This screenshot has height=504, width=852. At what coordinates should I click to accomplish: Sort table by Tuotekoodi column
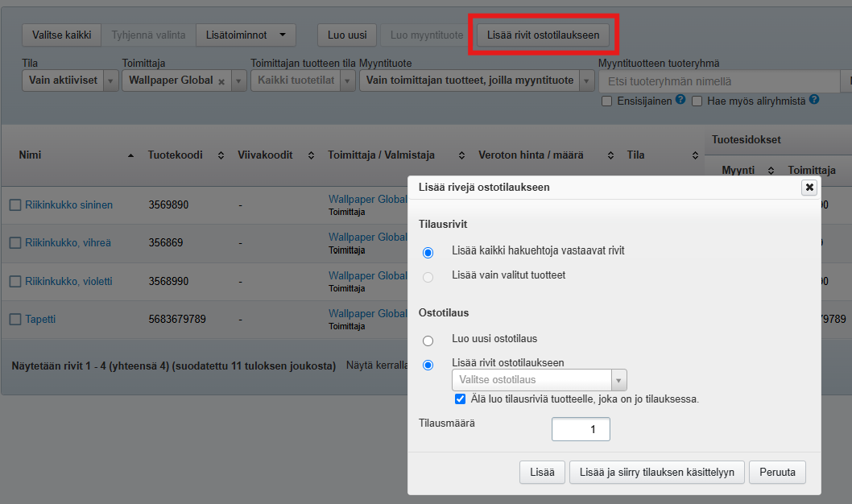[221, 155]
